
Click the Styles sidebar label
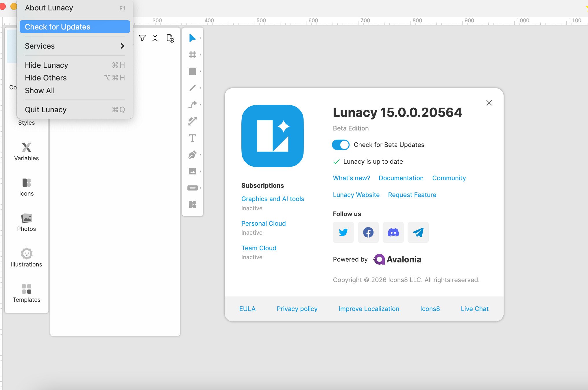click(26, 123)
